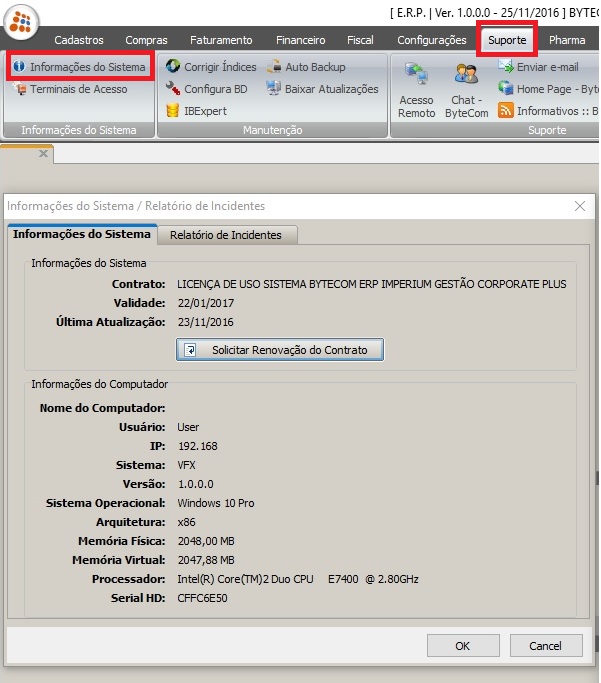
Task: Open the Pharma ribbon tab
Action: coord(567,40)
